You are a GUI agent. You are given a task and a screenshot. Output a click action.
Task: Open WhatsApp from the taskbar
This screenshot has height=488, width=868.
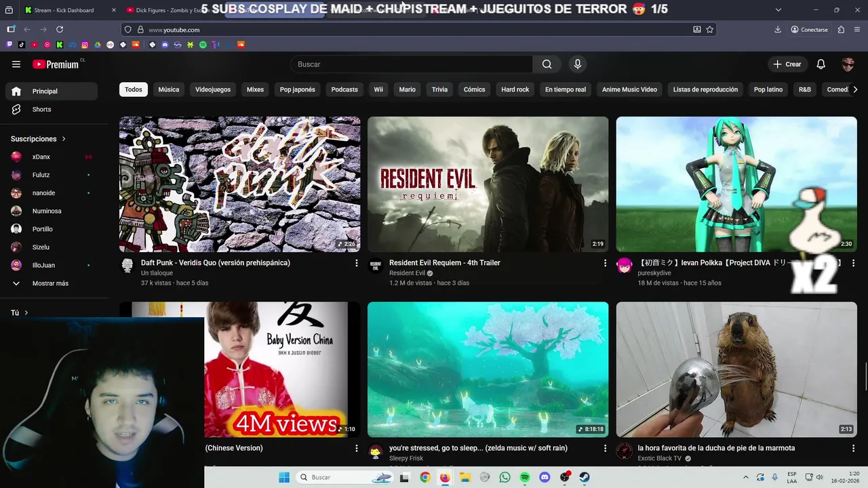click(505, 477)
